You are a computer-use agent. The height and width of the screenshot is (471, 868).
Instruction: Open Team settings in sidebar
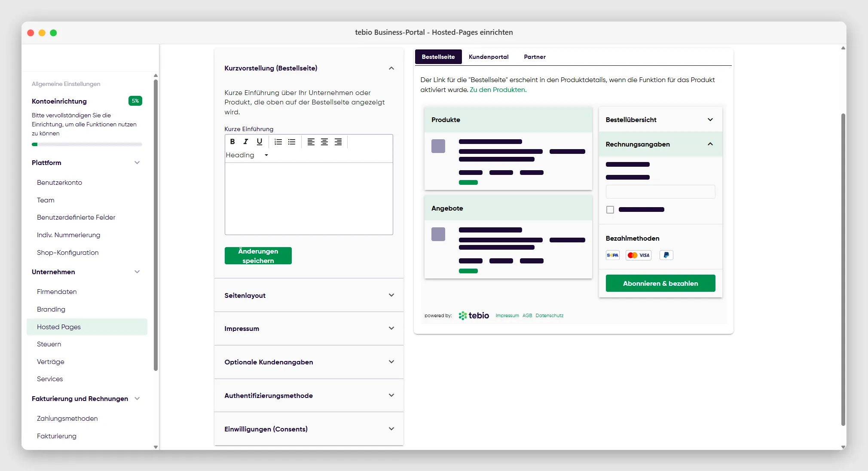click(46, 200)
